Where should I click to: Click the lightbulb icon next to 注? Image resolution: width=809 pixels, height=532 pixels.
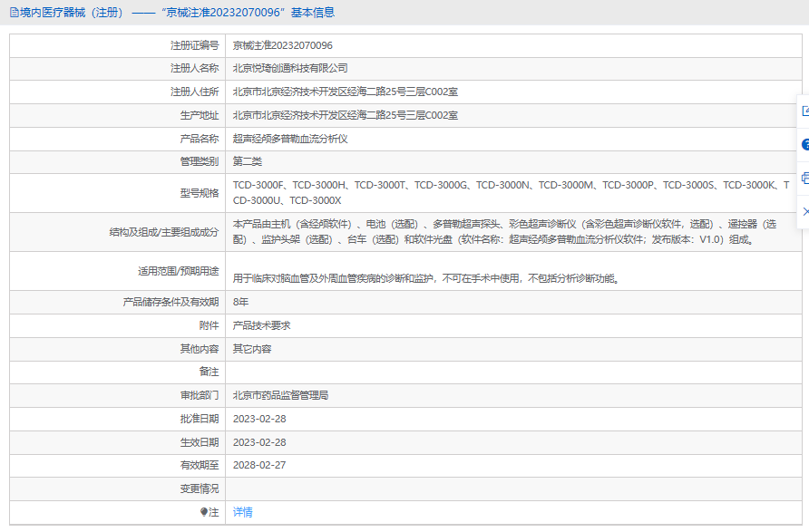coord(204,512)
